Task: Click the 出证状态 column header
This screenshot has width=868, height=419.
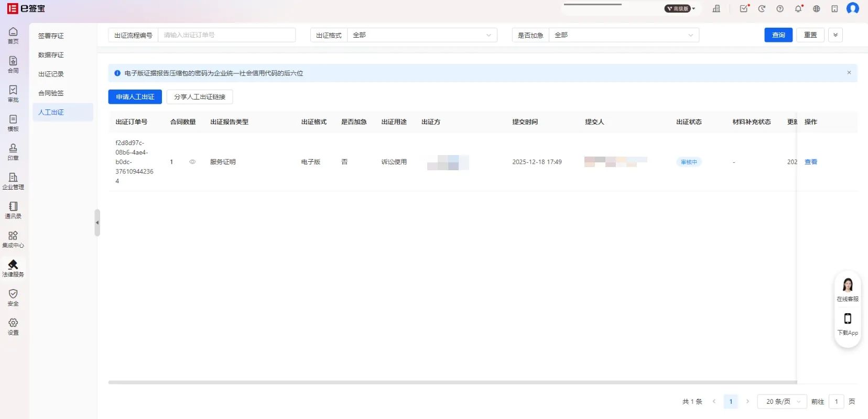Action: 689,122
